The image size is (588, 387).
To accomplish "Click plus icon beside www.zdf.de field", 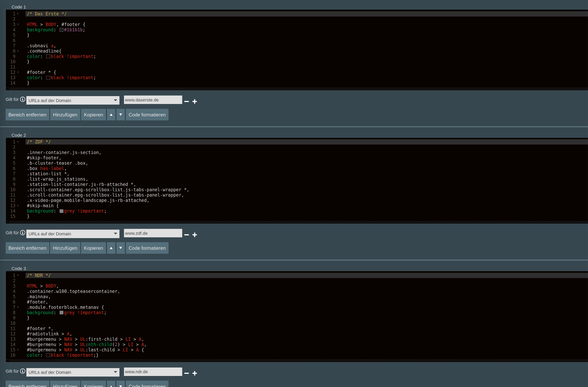I will point(195,235).
